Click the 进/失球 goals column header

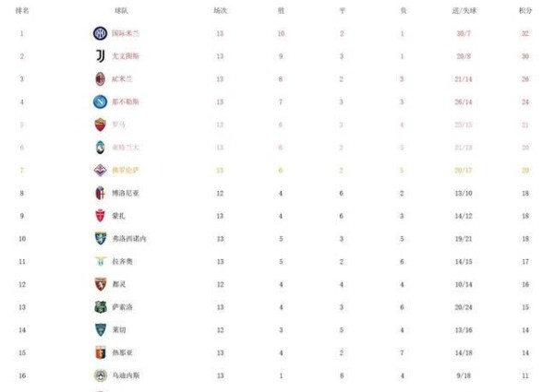[464, 10]
